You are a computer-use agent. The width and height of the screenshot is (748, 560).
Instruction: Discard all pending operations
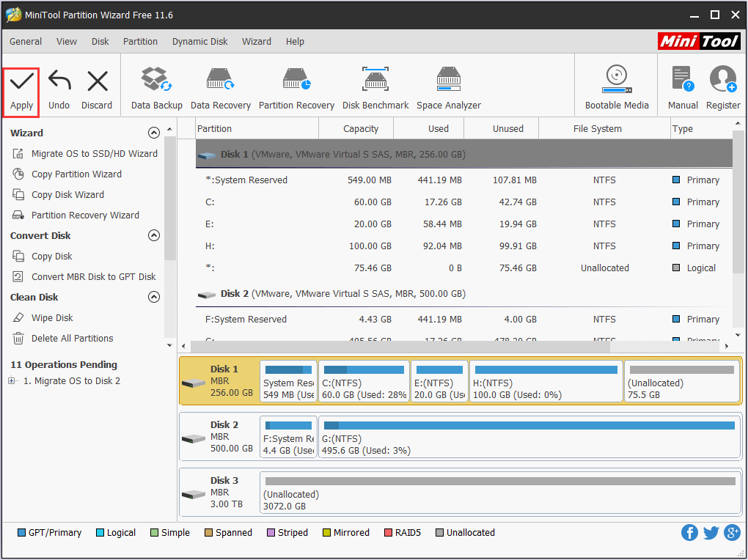pos(97,91)
